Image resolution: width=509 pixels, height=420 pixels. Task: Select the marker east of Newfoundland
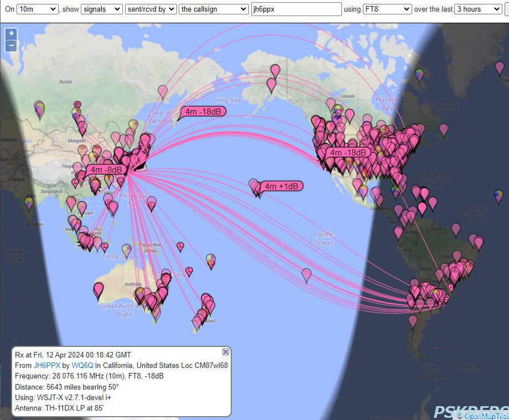point(443,129)
